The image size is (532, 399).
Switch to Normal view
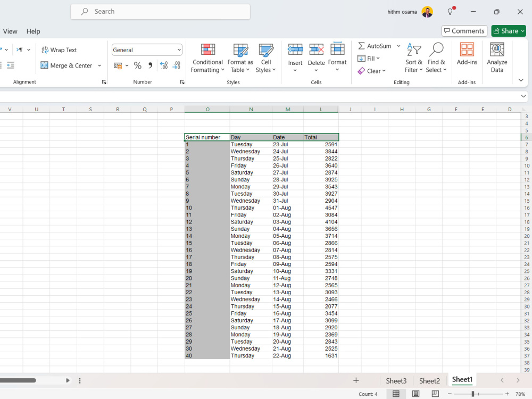[396, 394]
